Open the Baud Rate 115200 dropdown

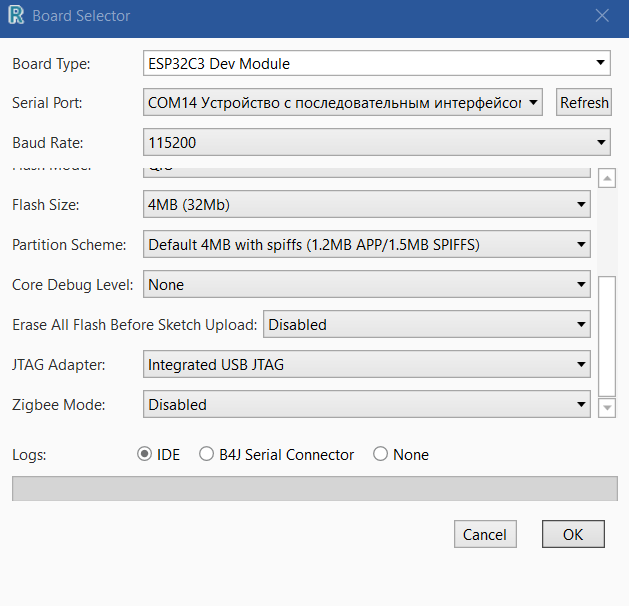click(x=377, y=143)
